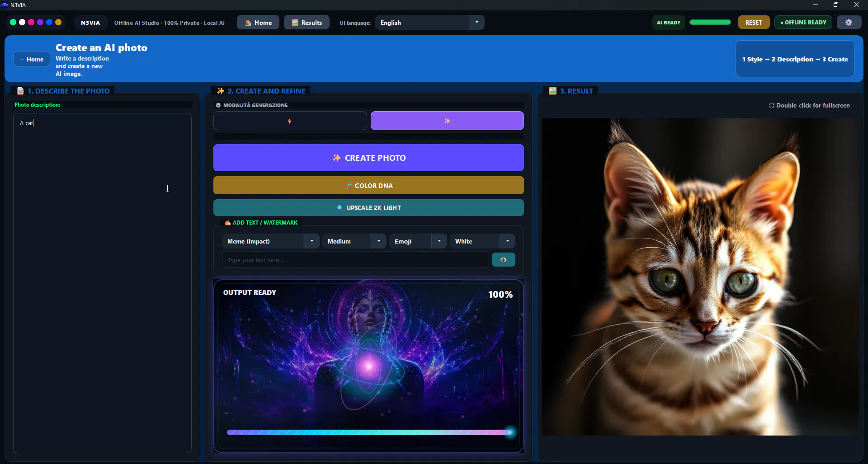Go to Home tab in top bar
The width and height of the screenshot is (868, 464).
[258, 22]
